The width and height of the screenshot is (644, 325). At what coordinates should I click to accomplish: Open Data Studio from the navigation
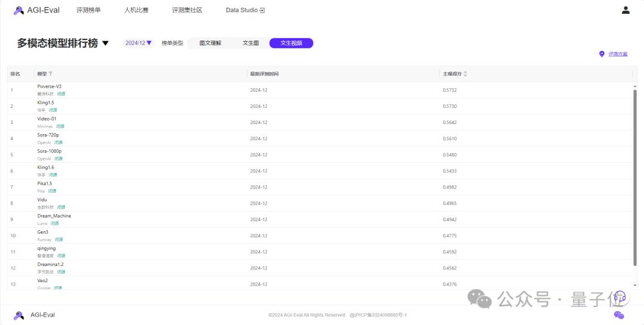245,10
